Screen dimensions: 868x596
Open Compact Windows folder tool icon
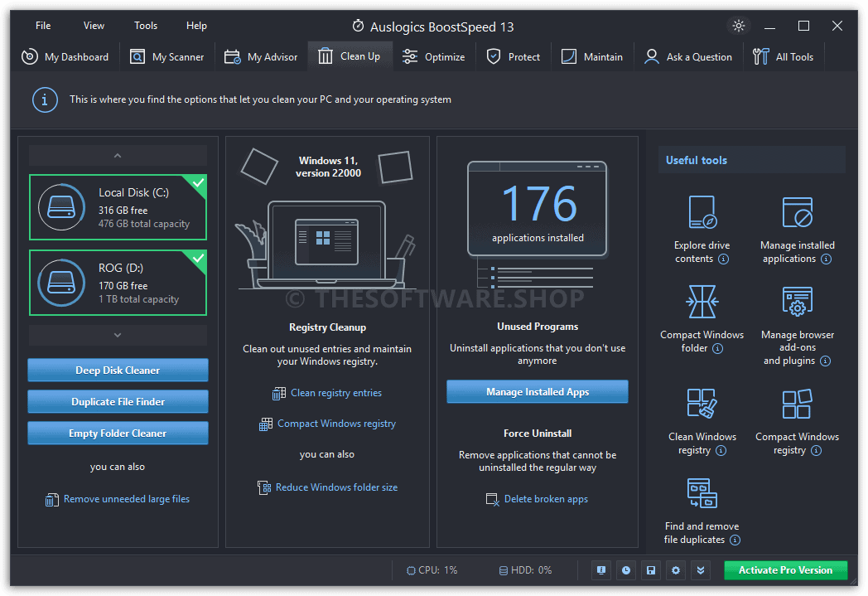(x=702, y=302)
